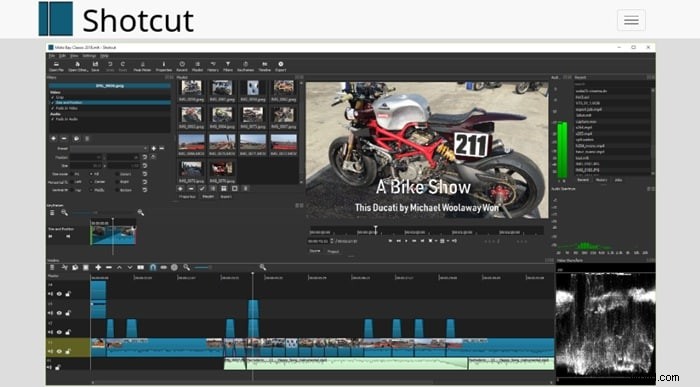Viewport: 700px width, 387px height.
Task: Hide track V4 with eye icon
Action: pos(59,294)
